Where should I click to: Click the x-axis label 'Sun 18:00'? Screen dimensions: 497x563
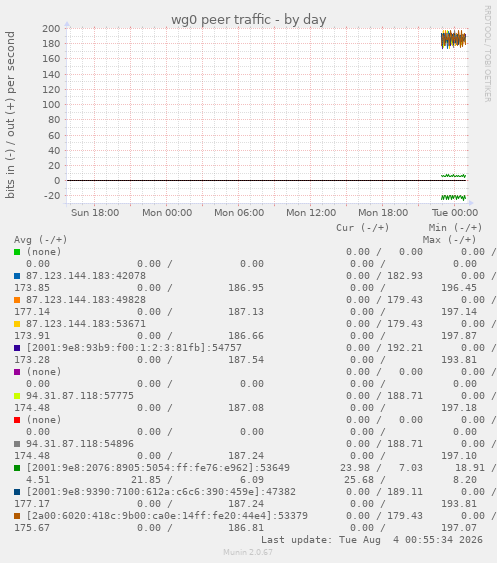coord(95,213)
